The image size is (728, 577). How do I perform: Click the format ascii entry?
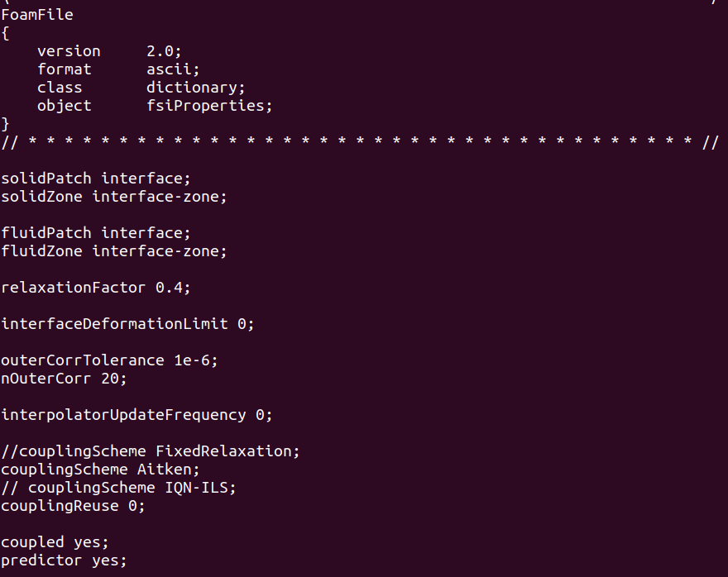(x=118, y=69)
